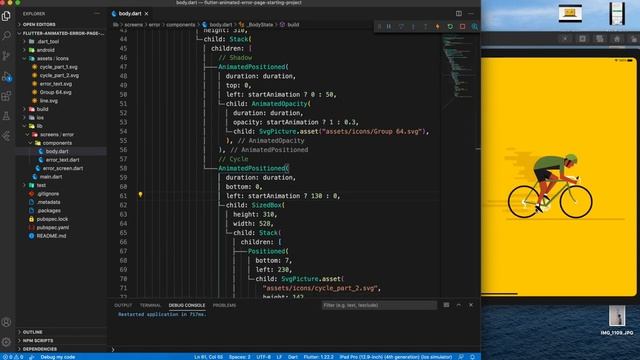The image size is (640, 360).
Task: Maximize the bottom panel with chevron
Action: coord(458,305)
